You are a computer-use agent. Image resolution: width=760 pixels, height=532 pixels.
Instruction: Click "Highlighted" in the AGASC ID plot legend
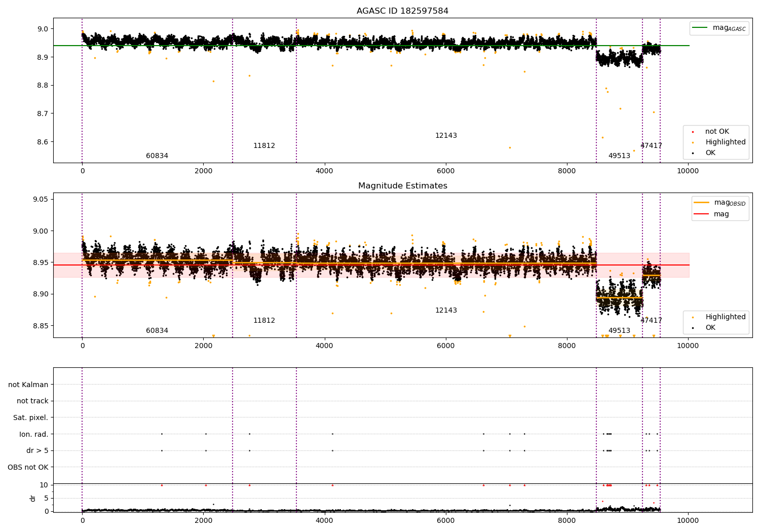(x=726, y=142)
